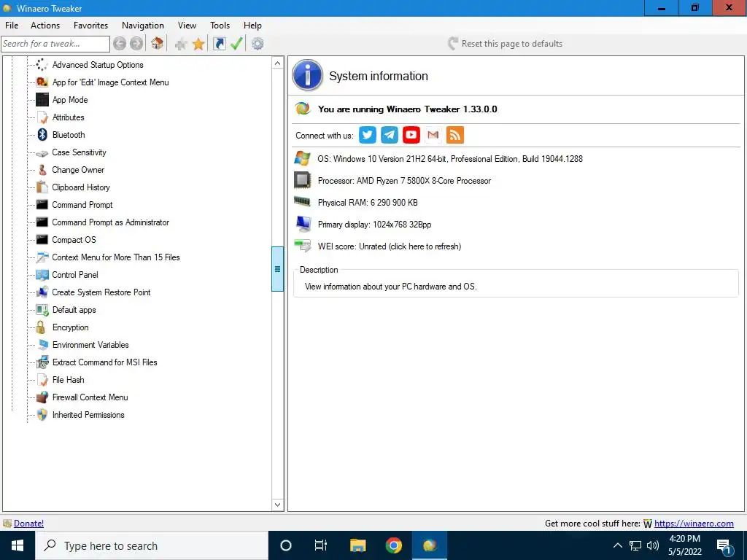Click the Advanced Startup Options spinner icon
Viewport: 747px width, 560px height.
(x=42, y=64)
